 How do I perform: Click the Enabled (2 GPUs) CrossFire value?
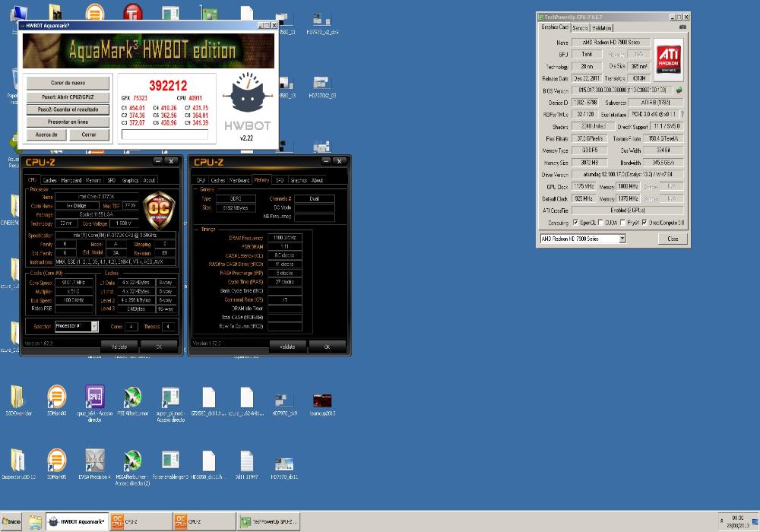[628, 211]
